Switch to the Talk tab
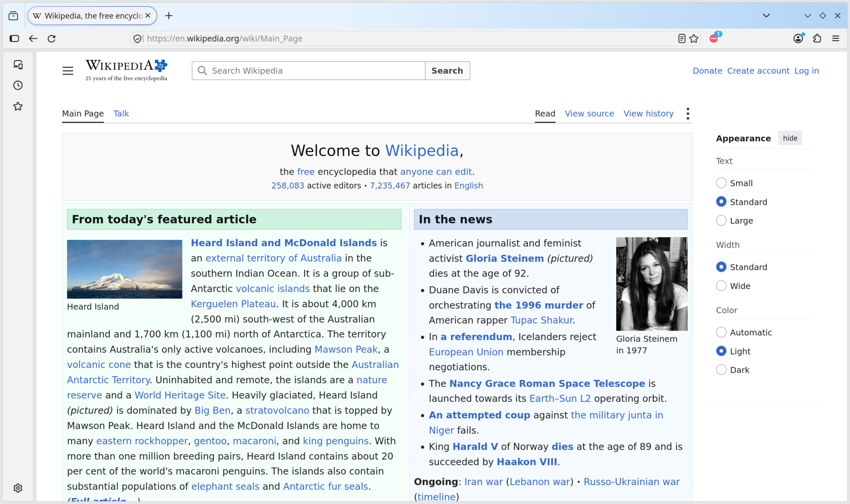This screenshot has height=504, width=850. [x=121, y=114]
